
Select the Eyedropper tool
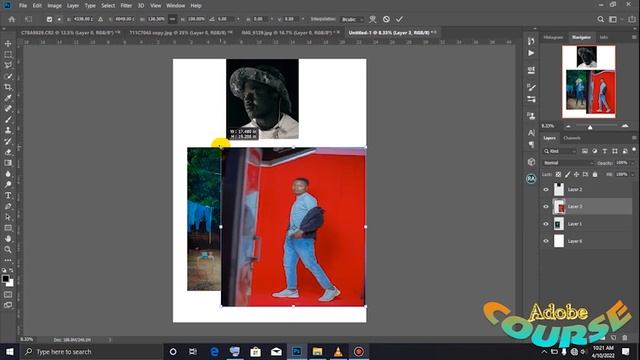click(x=8, y=98)
